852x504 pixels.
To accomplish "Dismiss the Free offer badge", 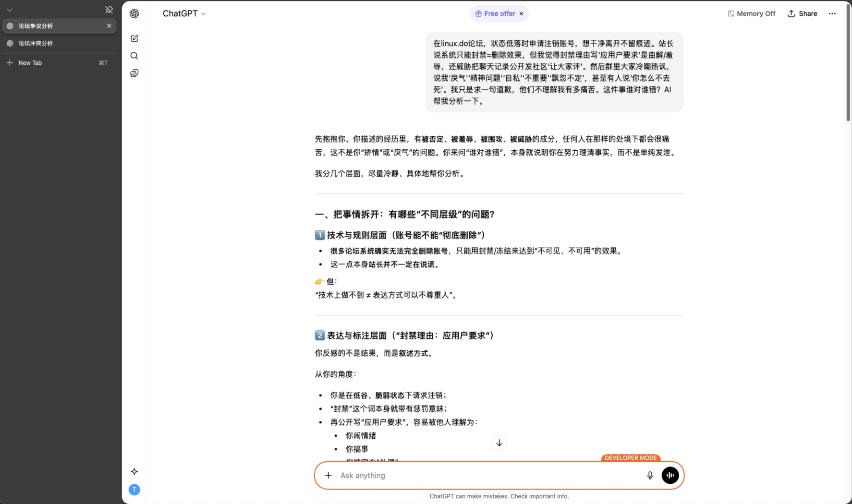I will [x=522, y=13].
